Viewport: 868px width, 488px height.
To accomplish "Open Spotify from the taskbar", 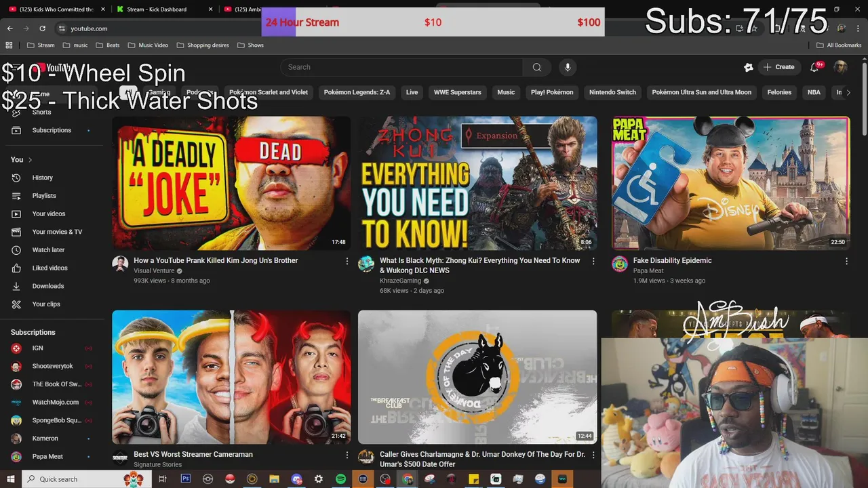I will (340, 479).
